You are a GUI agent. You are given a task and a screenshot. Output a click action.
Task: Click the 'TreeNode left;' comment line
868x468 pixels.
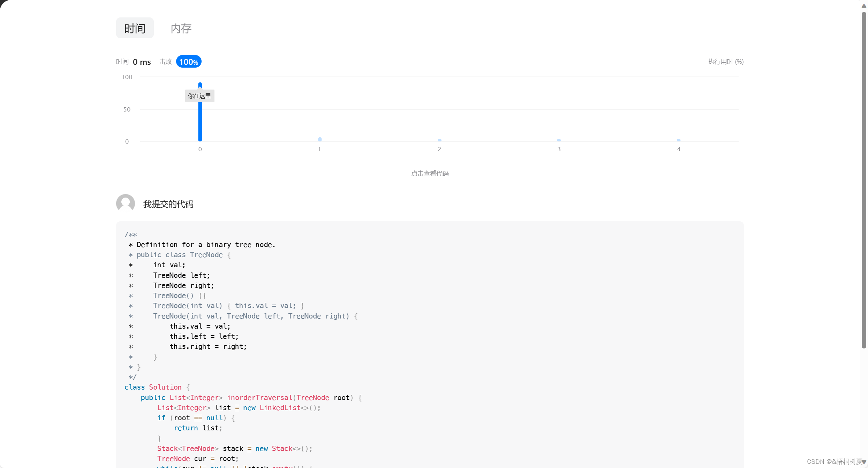[x=181, y=275]
